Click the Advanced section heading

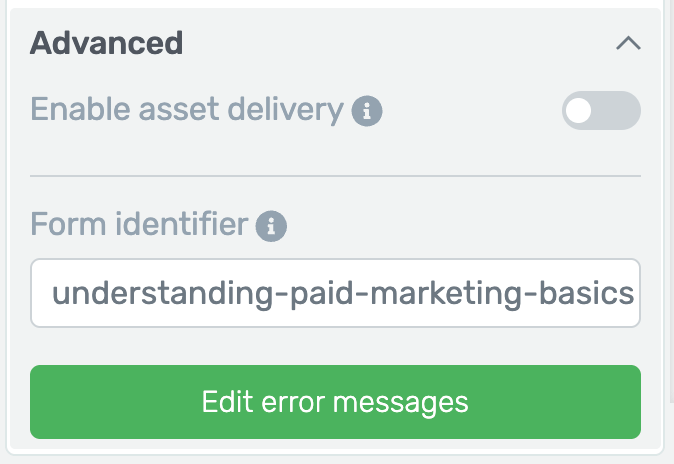[107, 43]
